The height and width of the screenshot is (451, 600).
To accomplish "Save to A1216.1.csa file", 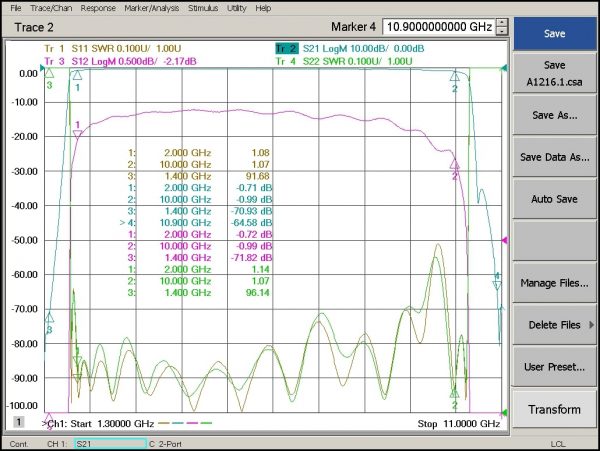I will tap(554, 73).
